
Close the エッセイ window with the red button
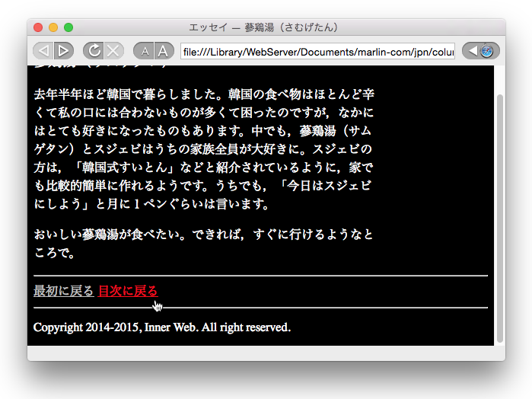(38, 27)
